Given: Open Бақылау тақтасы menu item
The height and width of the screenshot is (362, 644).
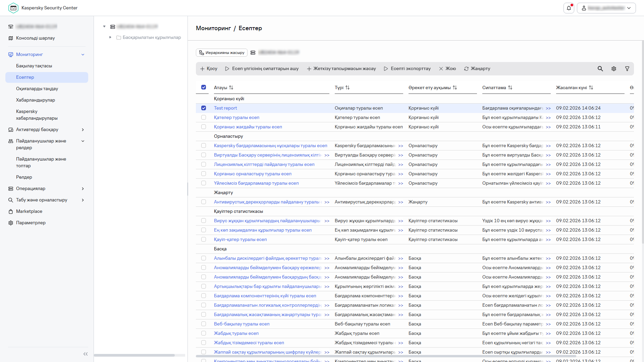Looking at the screenshot, I should tap(34, 66).
